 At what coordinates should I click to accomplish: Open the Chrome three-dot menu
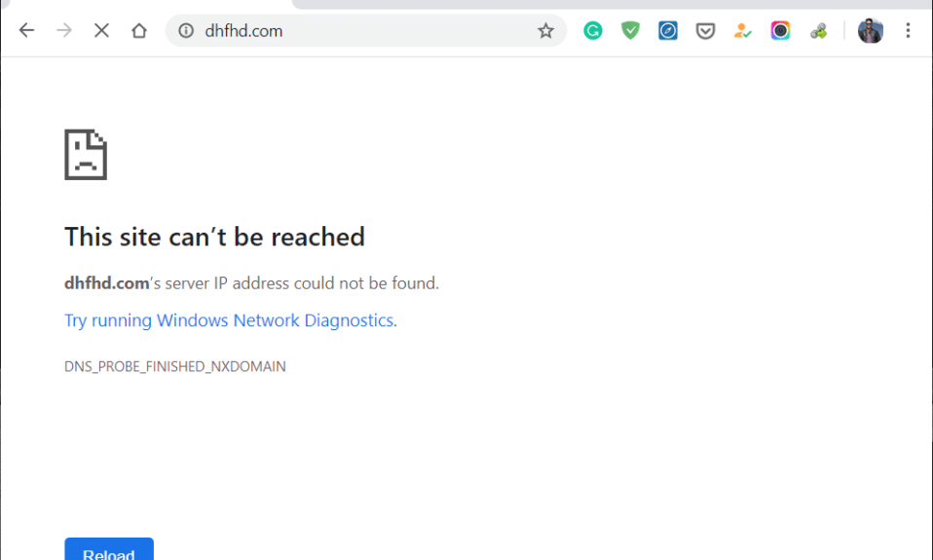908,30
